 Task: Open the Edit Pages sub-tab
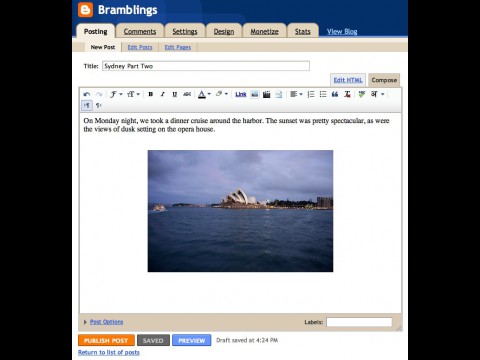[x=178, y=47]
